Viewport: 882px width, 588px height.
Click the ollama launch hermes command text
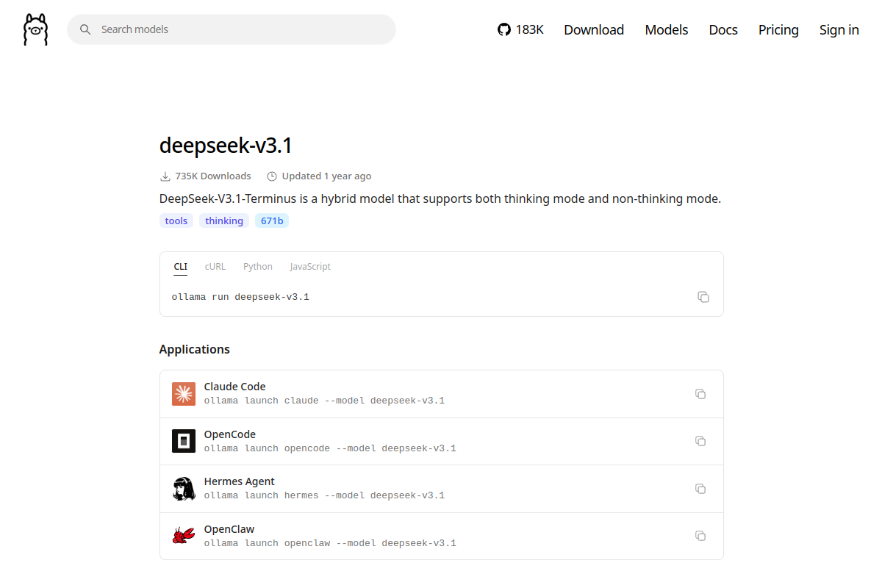[324, 495]
